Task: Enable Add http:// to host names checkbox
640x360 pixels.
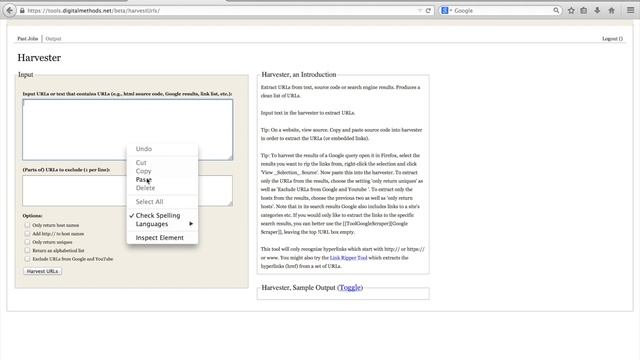Action: pyautogui.click(x=27, y=233)
